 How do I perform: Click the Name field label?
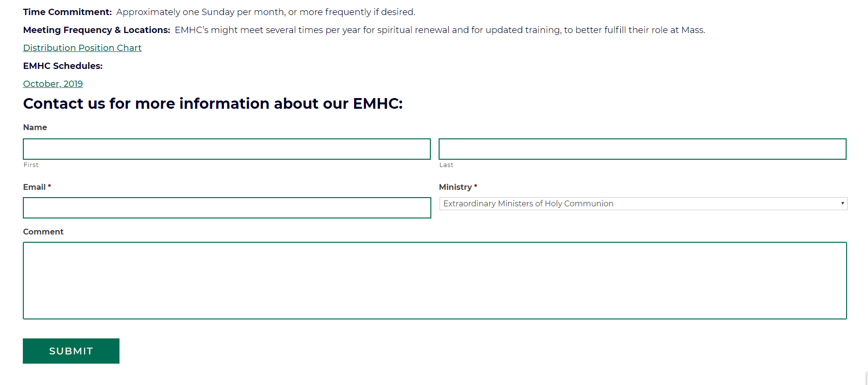35,127
